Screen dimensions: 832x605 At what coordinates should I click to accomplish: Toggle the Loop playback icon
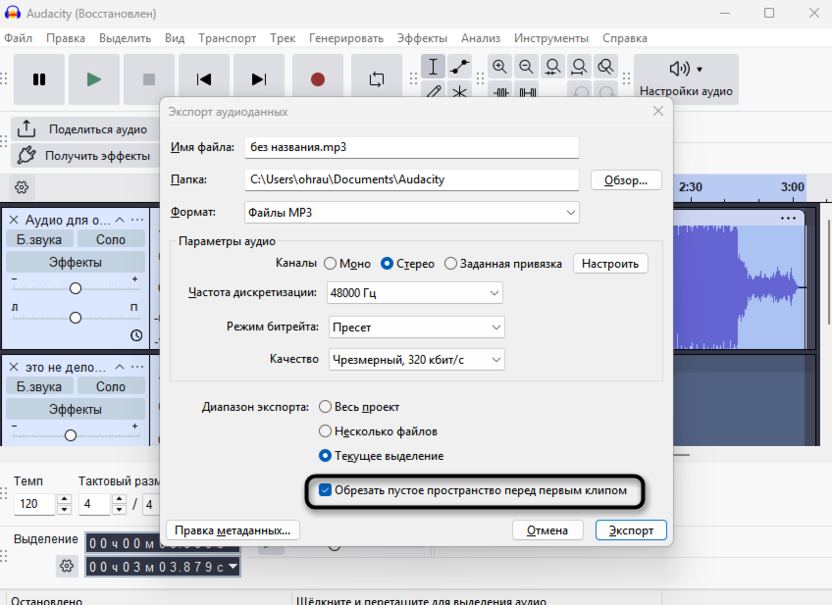377,80
